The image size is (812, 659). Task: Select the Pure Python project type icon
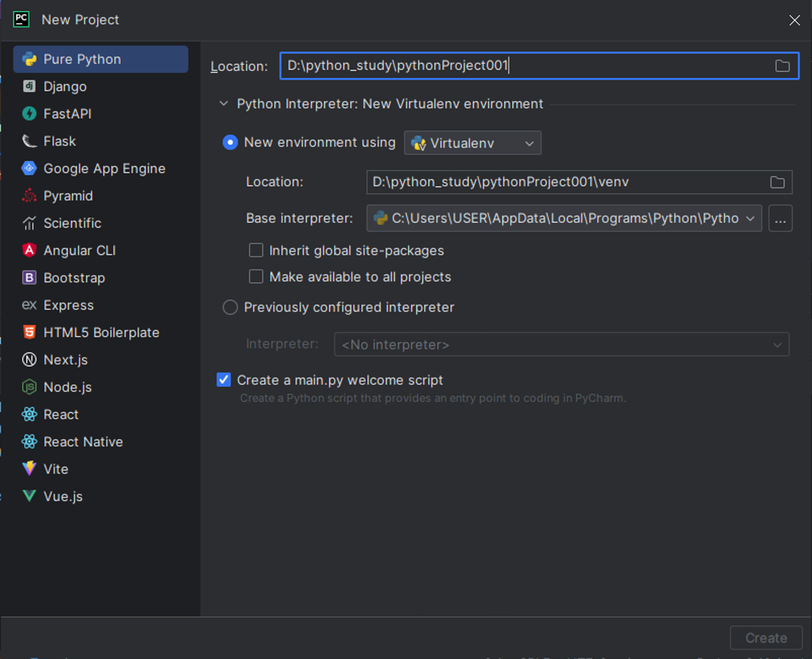point(29,59)
